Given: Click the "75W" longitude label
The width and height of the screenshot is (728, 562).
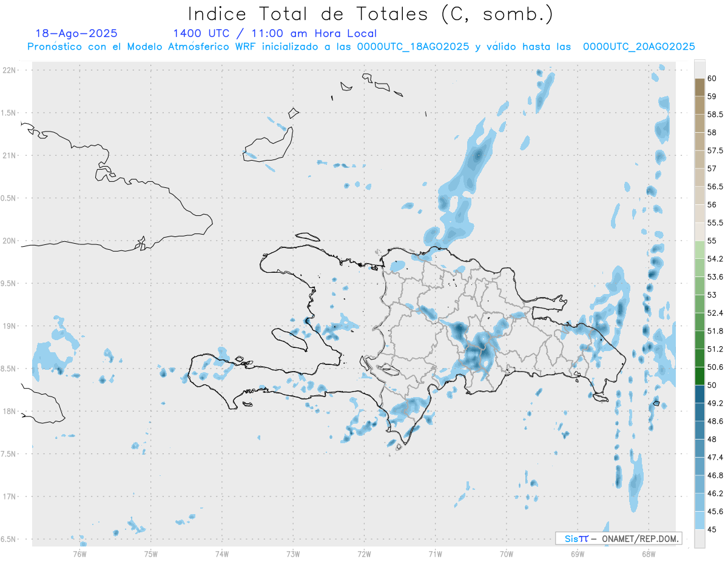Looking at the screenshot, I should coord(151,554).
